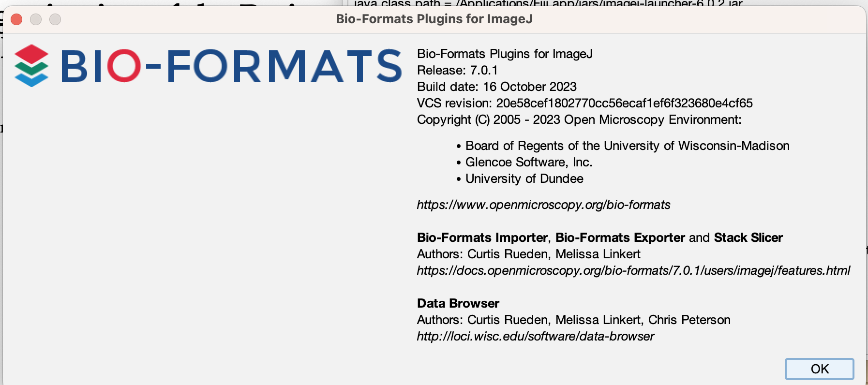Select the University of Dundee bullet entry
This screenshot has width=868, height=385.
pyautogui.click(x=524, y=178)
